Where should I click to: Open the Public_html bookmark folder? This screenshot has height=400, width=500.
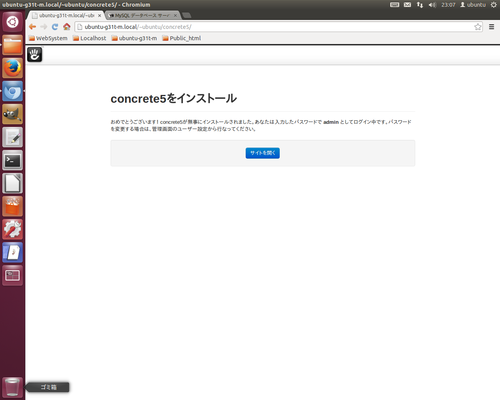182,38
